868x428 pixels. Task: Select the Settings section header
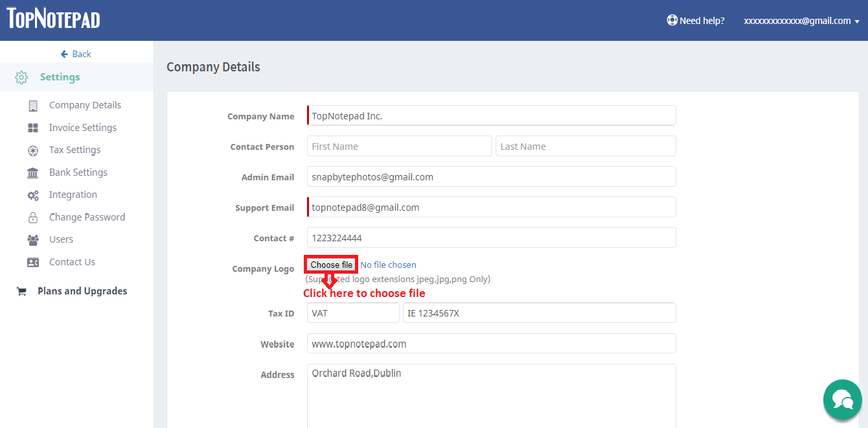tap(60, 77)
